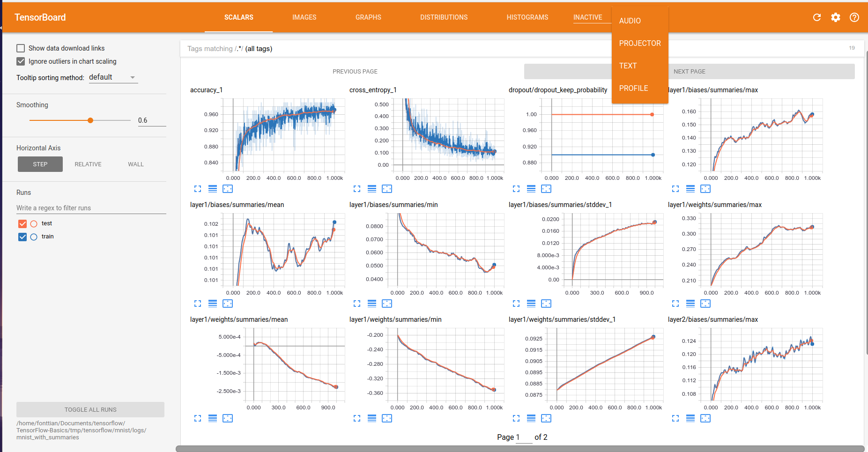Select PROJECTOR from the inactive list
The image size is (868, 452).
[x=640, y=43]
